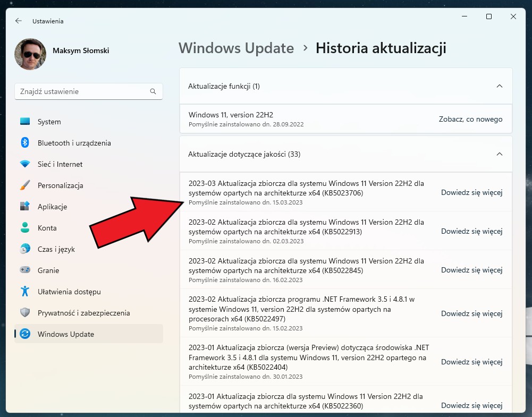Image resolution: width=532 pixels, height=417 pixels.
Task: Click the search magnifier icon
Action: pyautogui.click(x=154, y=91)
